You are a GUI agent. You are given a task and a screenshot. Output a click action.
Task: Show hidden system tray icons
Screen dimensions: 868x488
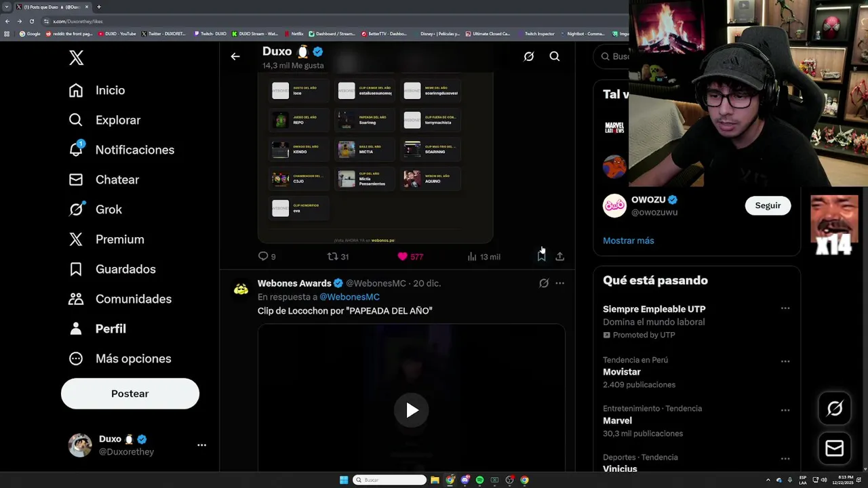pyautogui.click(x=768, y=480)
